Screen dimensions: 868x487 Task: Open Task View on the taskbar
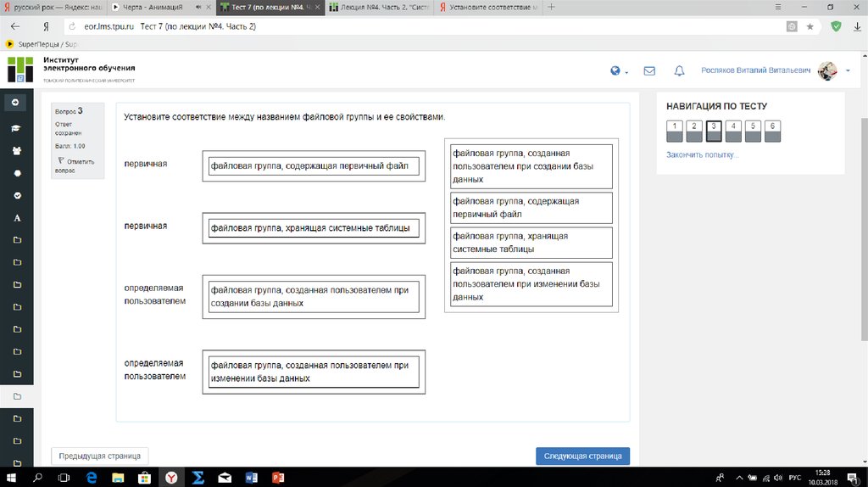pyautogui.click(x=64, y=477)
